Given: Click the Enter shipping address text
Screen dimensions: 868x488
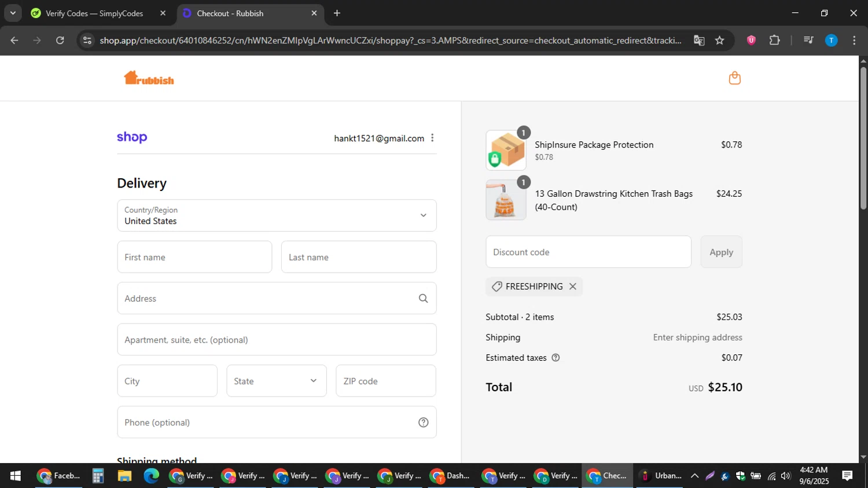Looking at the screenshot, I should (698, 337).
